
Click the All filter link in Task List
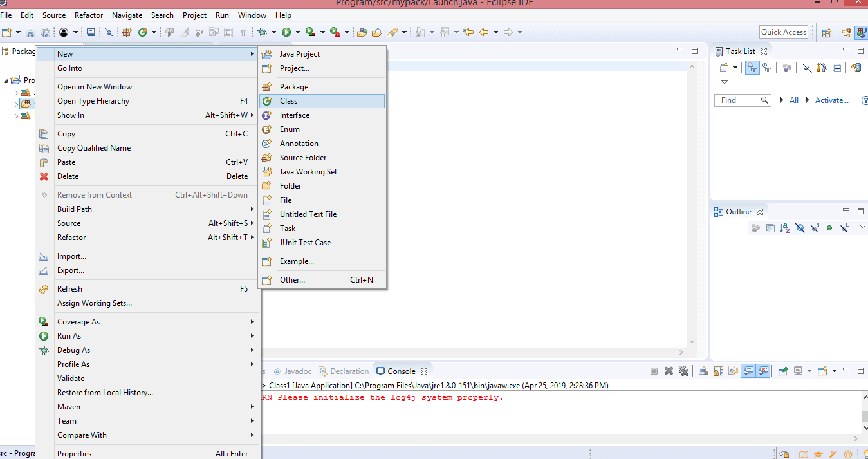pos(794,100)
